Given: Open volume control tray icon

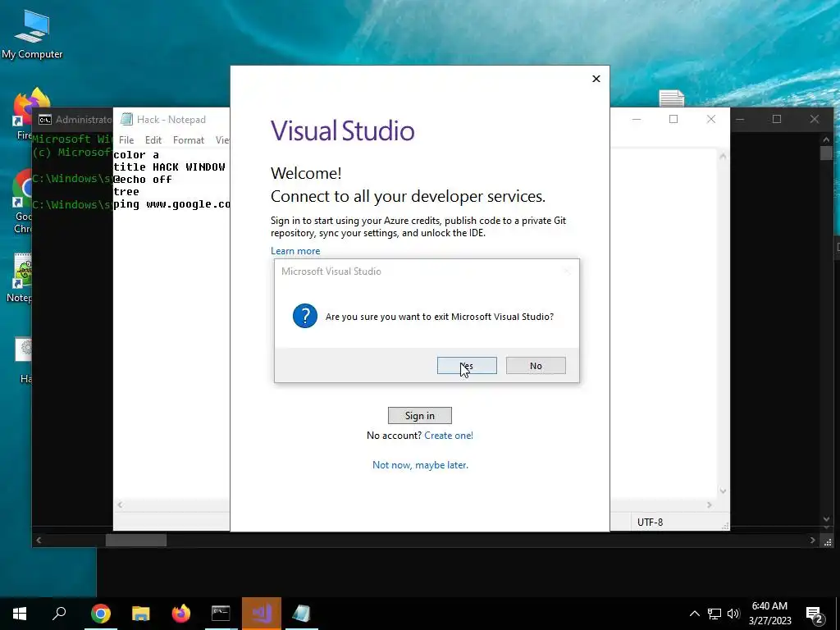Looking at the screenshot, I should pos(733,614).
